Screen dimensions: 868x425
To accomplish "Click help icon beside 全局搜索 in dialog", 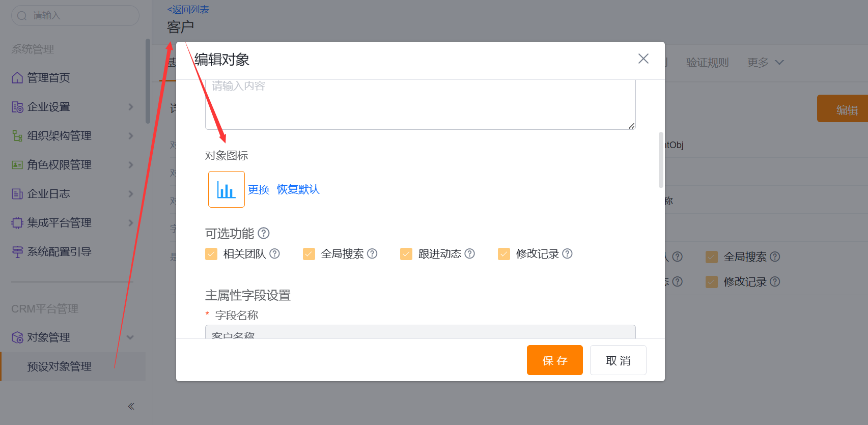I will point(372,253).
